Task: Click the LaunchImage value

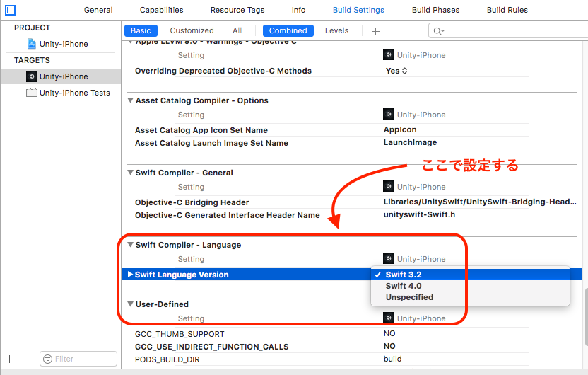Action: [x=410, y=142]
